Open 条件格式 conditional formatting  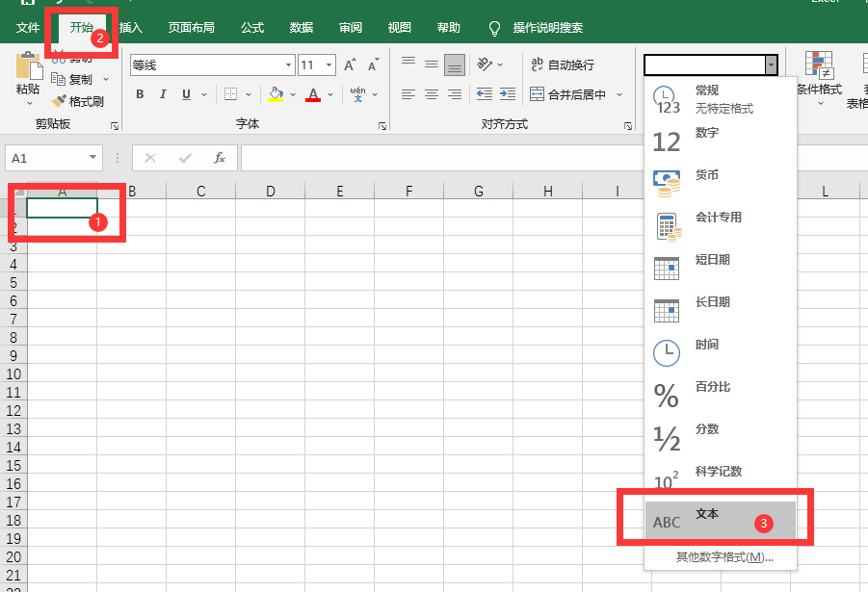[x=819, y=77]
